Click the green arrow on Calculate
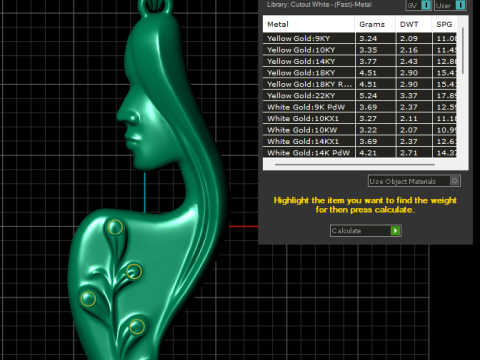Image resolution: width=480 pixels, height=360 pixels. (x=395, y=230)
